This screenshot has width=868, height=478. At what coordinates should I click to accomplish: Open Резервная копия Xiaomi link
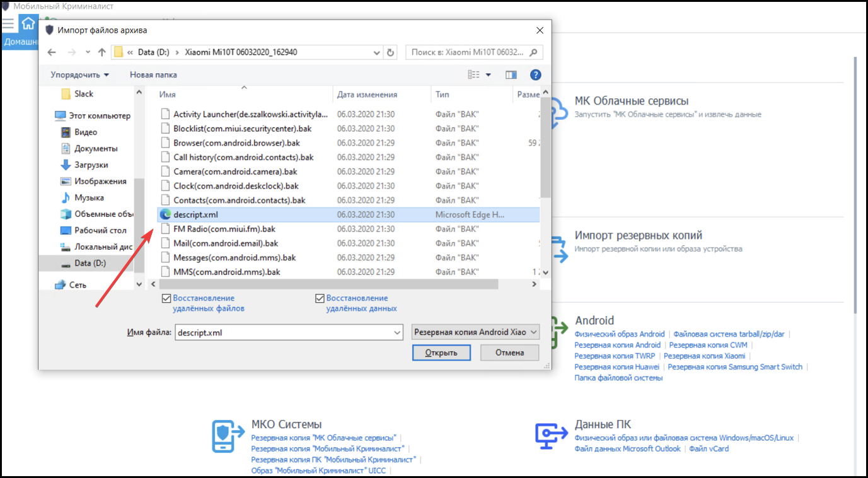coord(704,356)
